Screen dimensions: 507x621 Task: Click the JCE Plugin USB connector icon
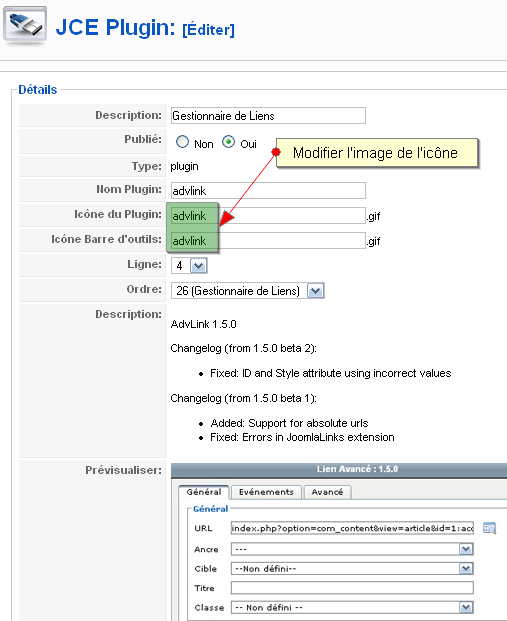(x=25, y=25)
